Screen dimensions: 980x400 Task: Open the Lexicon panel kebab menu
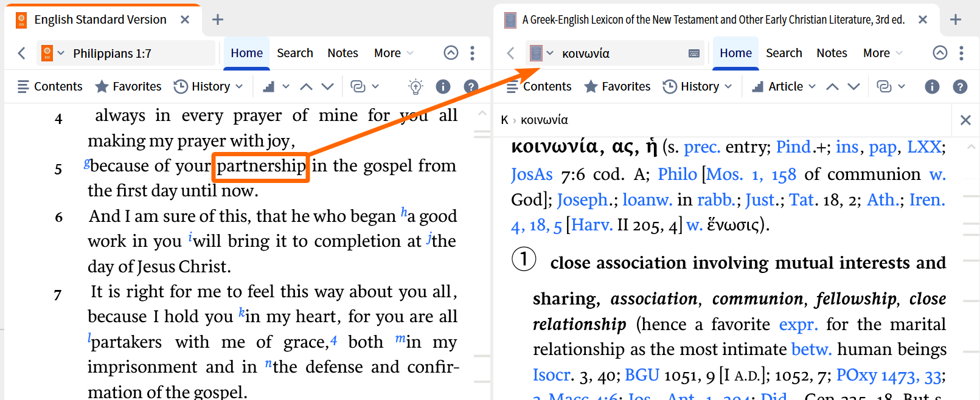click(x=961, y=53)
